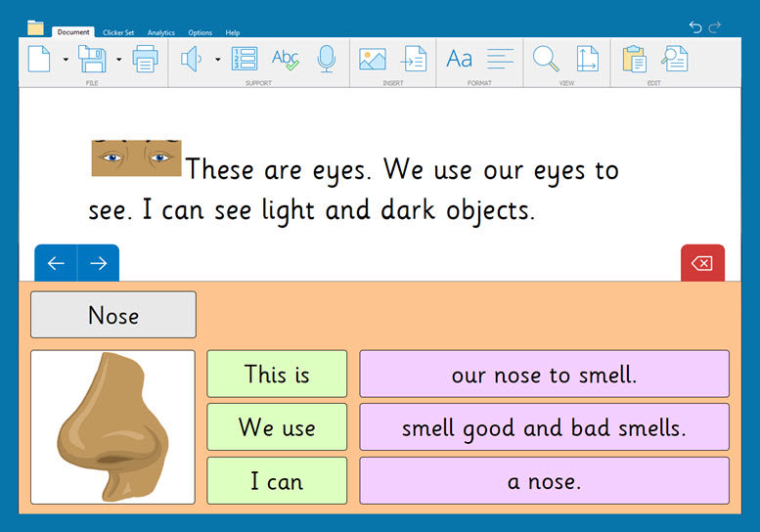The width and height of the screenshot is (760, 532).
Task: Click the clipboard paste icon
Action: click(x=634, y=60)
